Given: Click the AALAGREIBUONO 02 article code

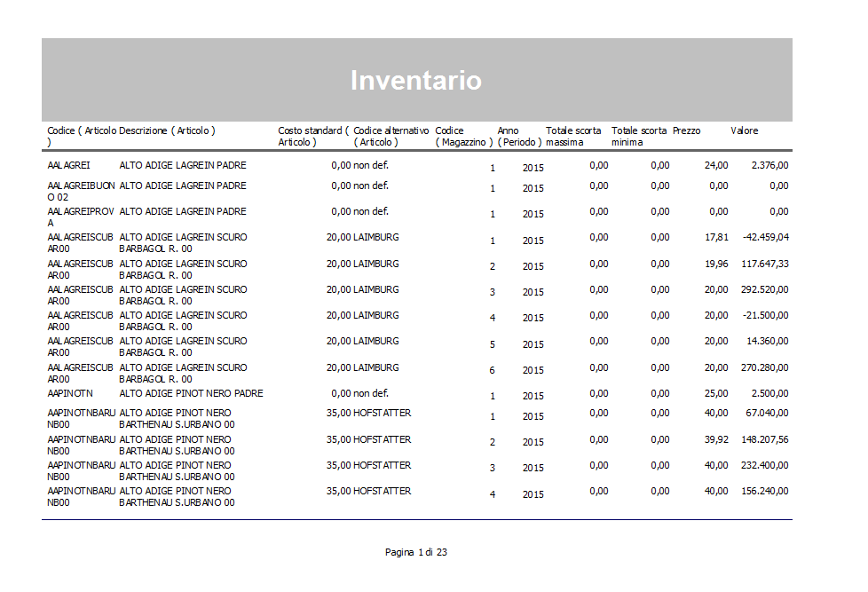Looking at the screenshot, I should (x=81, y=191).
